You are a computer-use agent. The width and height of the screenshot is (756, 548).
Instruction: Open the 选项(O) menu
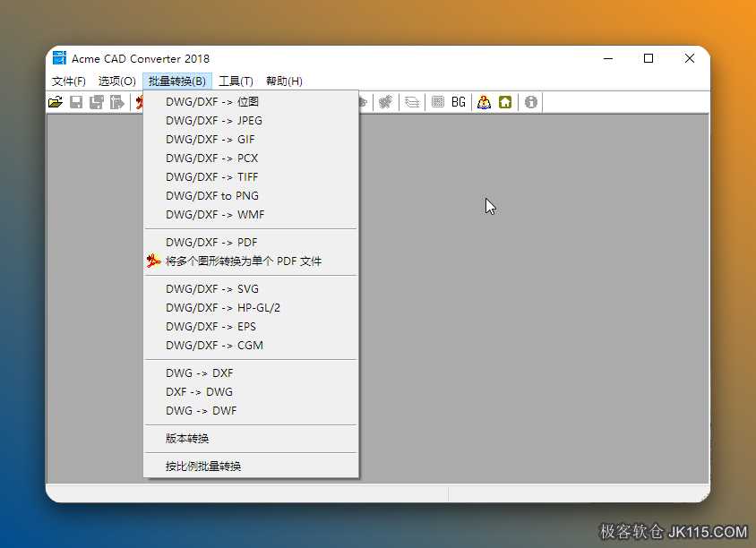[117, 81]
